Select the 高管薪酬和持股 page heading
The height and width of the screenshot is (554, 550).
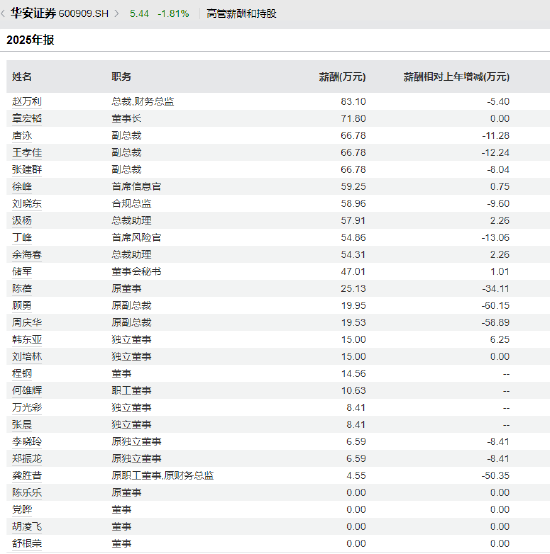(241, 14)
